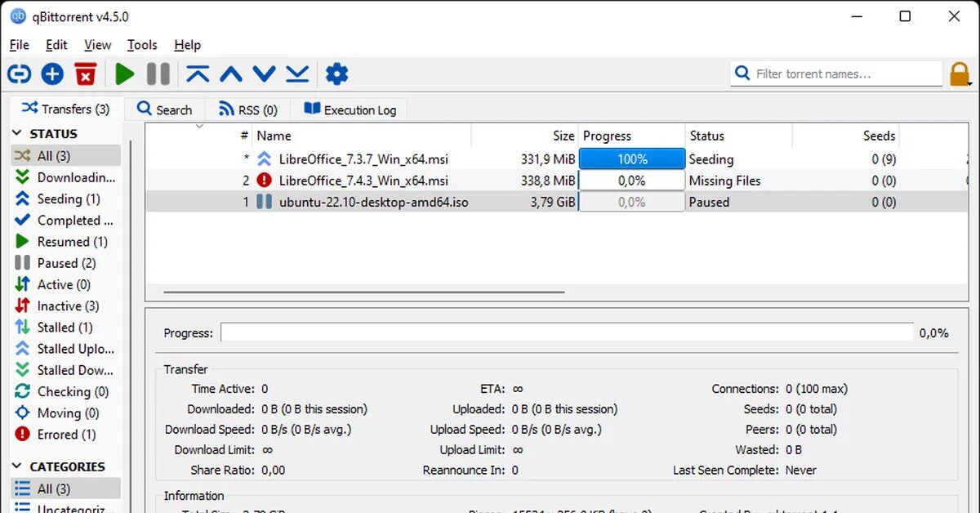Click the Missing Files status cell
This screenshot has height=513, width=980.
725,181
